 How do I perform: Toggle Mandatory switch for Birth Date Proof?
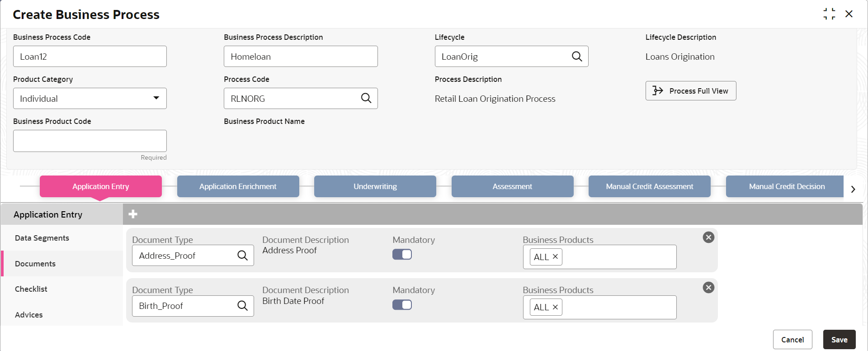[x=402, y=305]
